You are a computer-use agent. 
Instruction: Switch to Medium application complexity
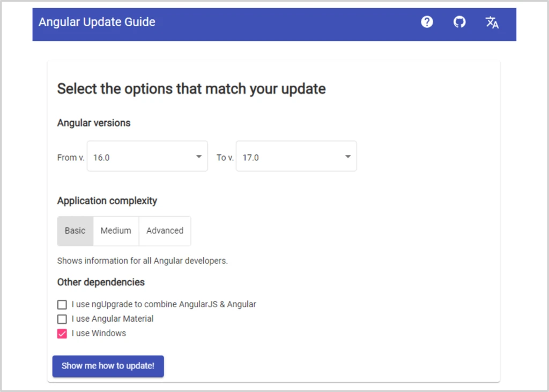tap(116, 231)
